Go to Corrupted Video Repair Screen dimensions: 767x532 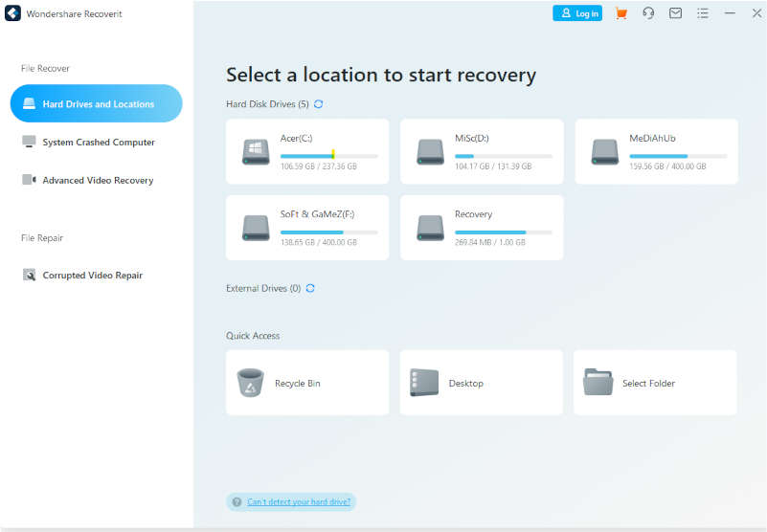click(92, 275)
